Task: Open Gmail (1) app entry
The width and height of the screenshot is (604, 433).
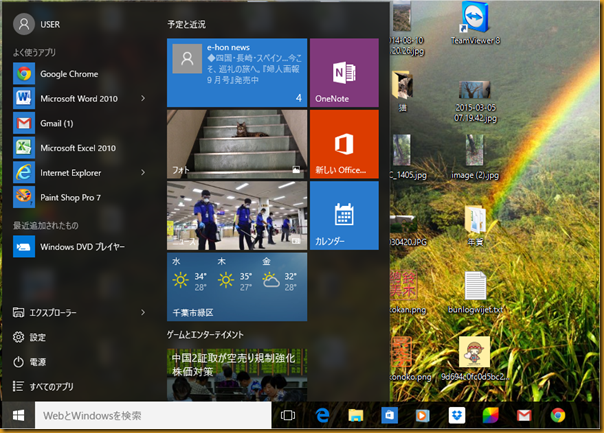Action: coord(79,123)
